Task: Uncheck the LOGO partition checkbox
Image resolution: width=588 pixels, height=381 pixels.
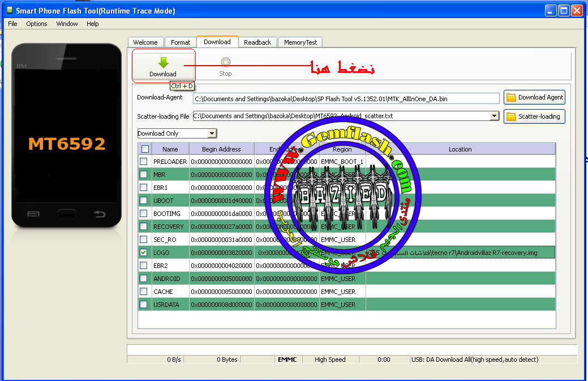Action: coord(143,253)
